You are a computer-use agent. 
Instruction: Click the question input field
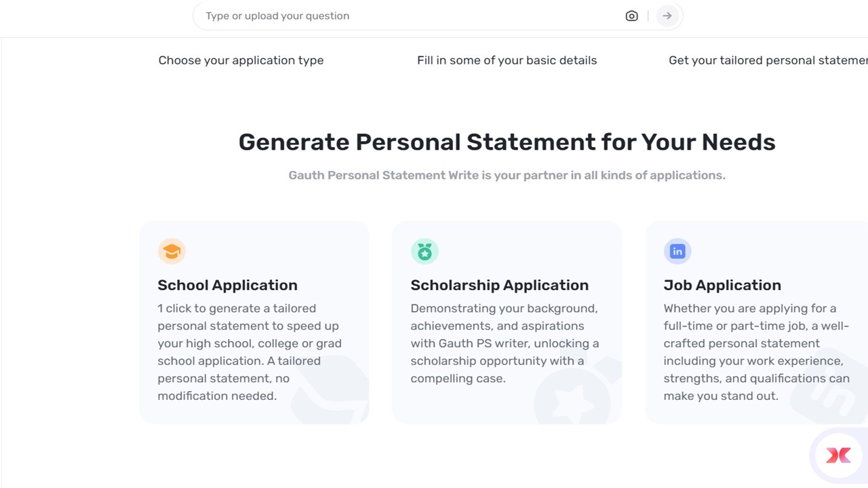407,16
